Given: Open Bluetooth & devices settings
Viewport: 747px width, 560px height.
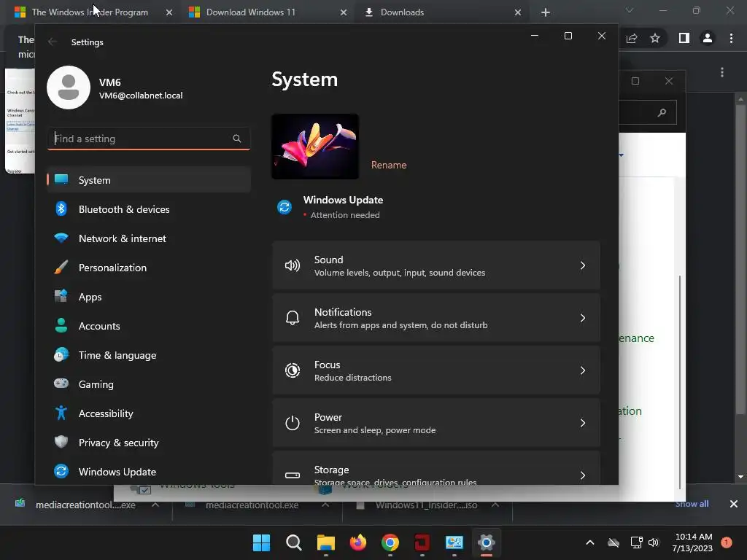Looking at the screenshot, I should pos(149,209).
